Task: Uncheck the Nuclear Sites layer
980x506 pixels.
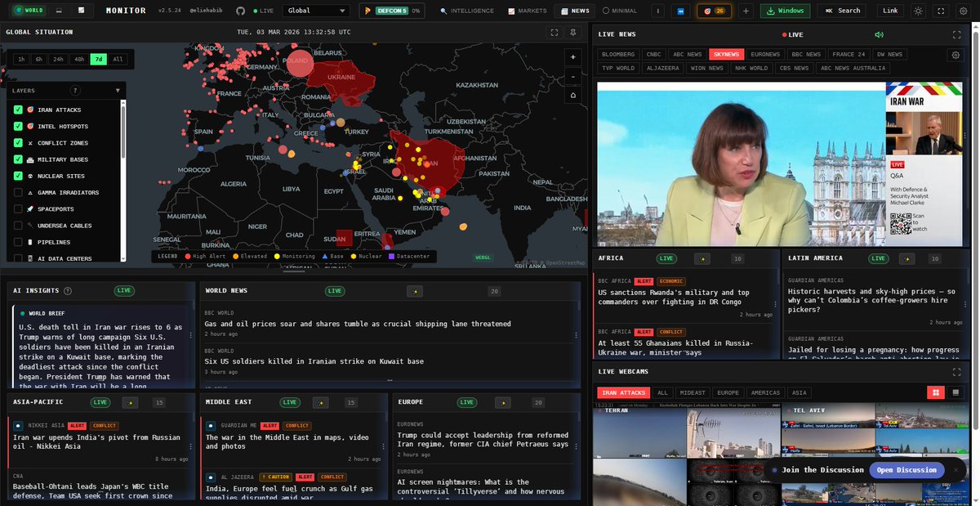Action: coord(18,176)
